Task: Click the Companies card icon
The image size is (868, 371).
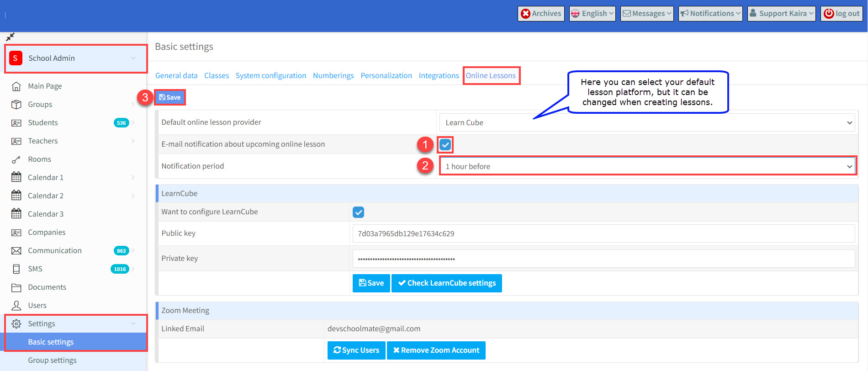Action: (16, 232)
